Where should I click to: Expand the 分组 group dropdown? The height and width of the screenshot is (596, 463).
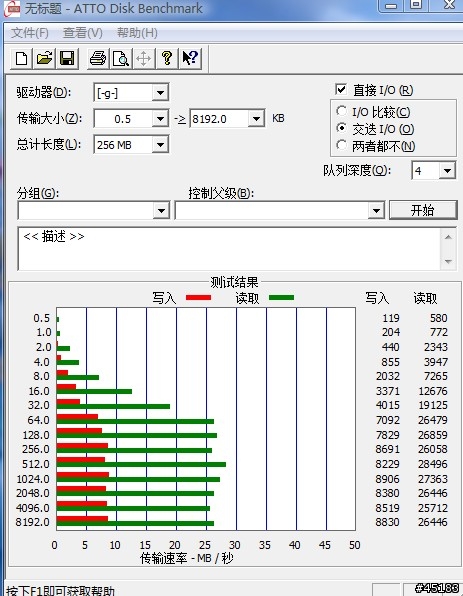pyautogui.click(x=161, y=211)
